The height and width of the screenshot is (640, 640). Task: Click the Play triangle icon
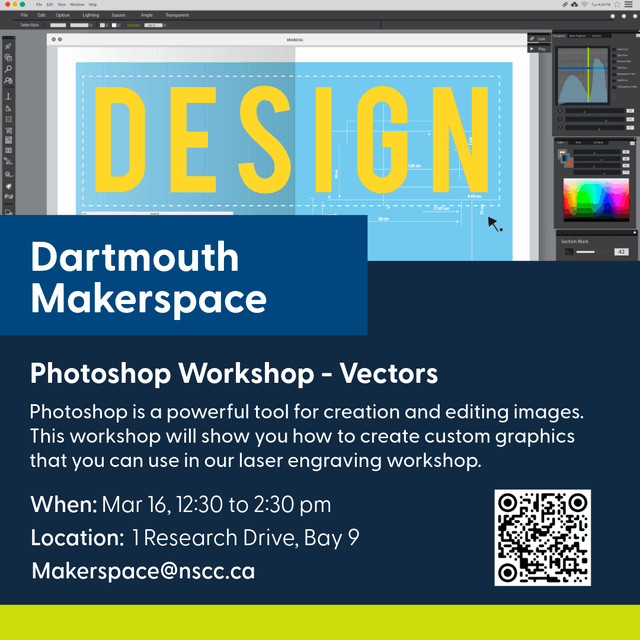click(533, 48)
